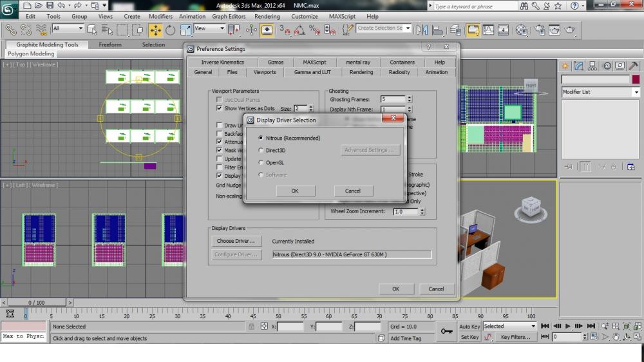Open the All selection filter dropdown
The width and height of the screenshot is (644, 362).
click(x=68, y=28)
